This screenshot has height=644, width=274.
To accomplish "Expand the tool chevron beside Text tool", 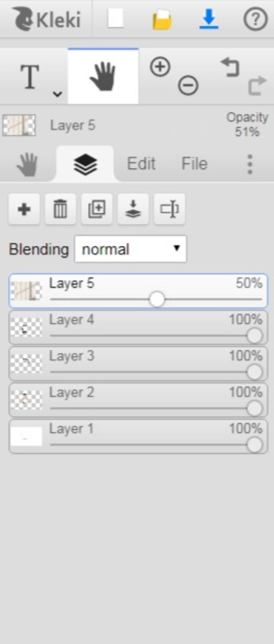I will point(58,94).
